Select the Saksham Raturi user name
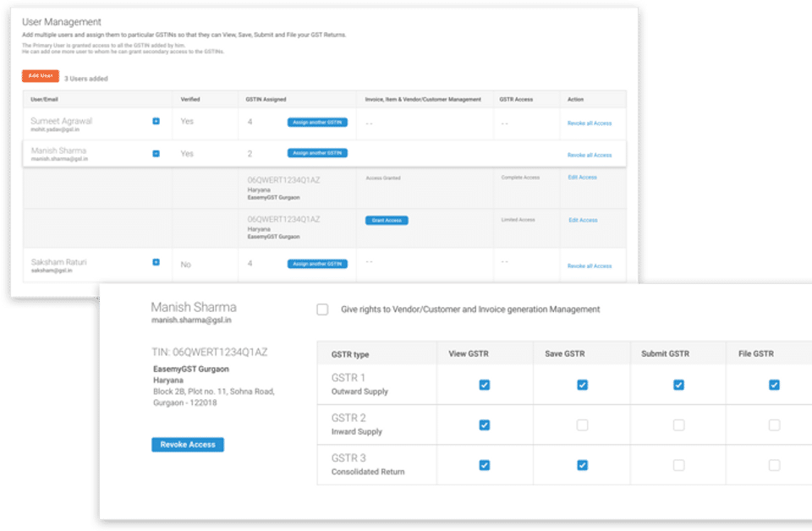The height and width of the screenshot is (531, 812). [x=58, y=262]
